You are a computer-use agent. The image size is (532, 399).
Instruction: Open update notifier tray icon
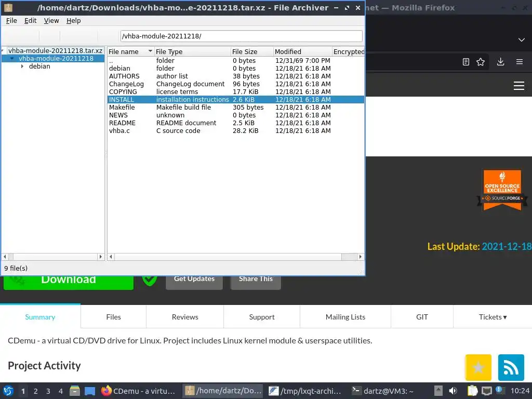click(x=499, y=390)
